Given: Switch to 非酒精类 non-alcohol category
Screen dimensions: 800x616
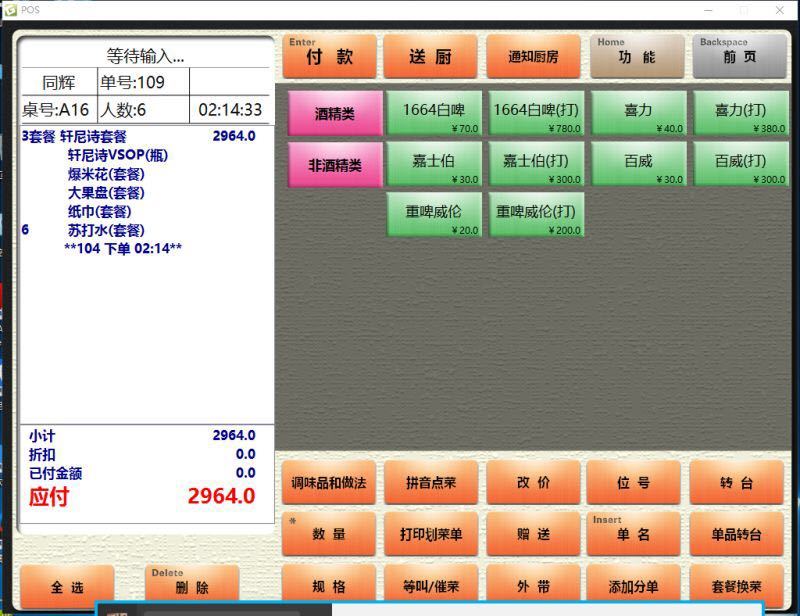Looking at the screenshot, I should pos(335,165).
